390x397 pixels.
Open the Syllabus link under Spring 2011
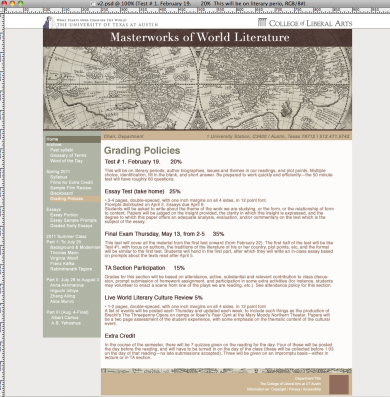click(59, 177)
